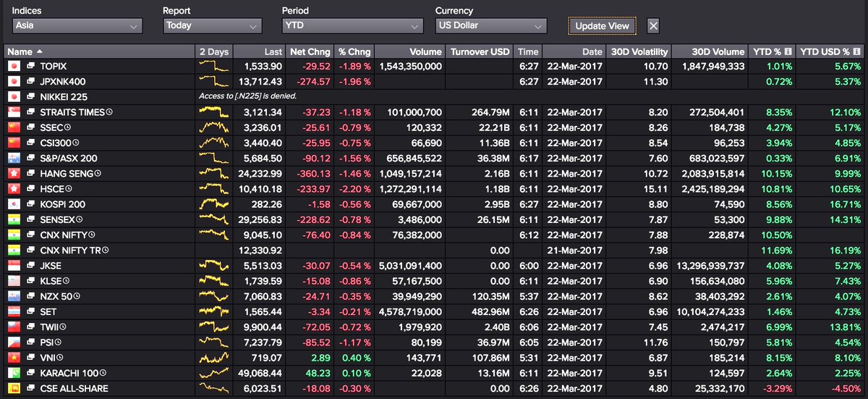Click the pop-out icon beside HANG SENG
This screenshot has width=868, height=399.
(x=31, y=173)
